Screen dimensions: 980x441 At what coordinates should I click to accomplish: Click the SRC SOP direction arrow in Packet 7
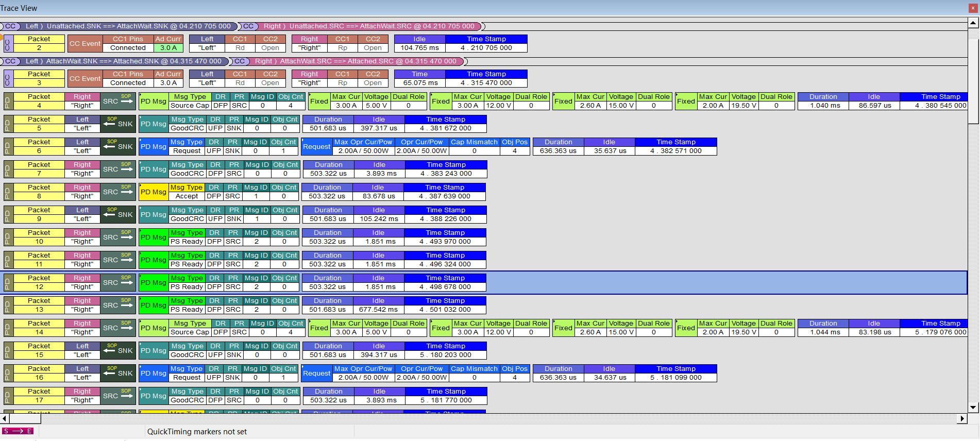click(118, 169)
